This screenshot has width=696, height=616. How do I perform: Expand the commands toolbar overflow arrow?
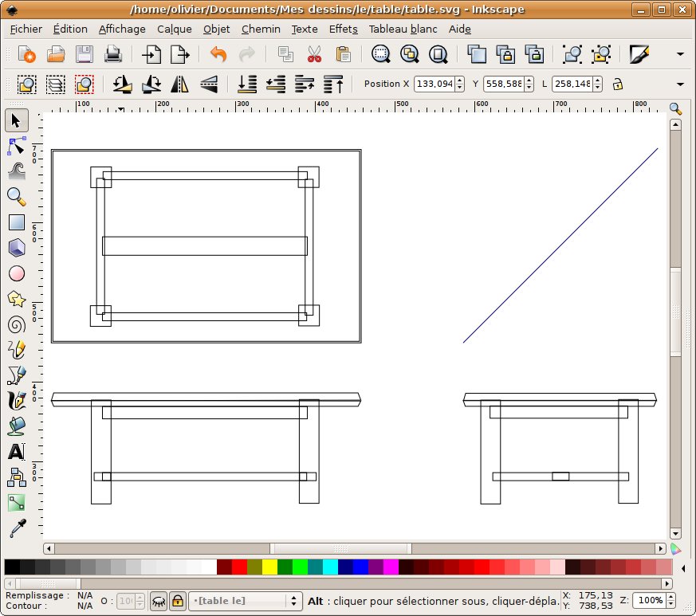[680, 54]
